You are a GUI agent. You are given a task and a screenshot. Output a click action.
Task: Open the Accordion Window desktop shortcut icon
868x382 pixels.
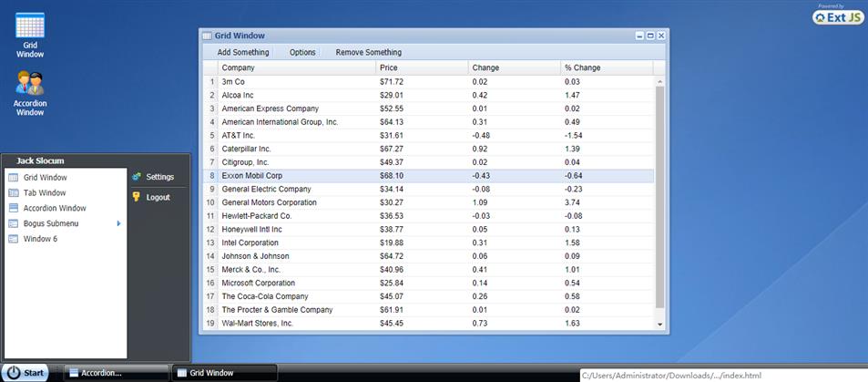30,83
